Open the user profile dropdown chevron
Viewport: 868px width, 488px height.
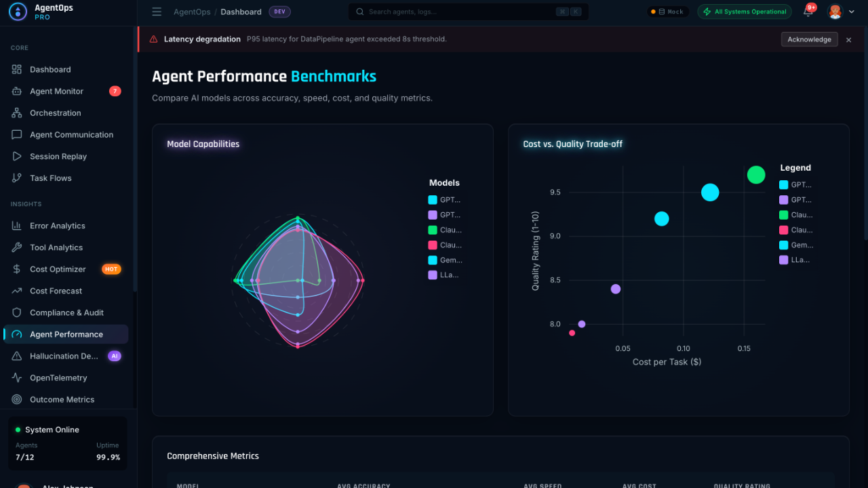click(853, 12)
